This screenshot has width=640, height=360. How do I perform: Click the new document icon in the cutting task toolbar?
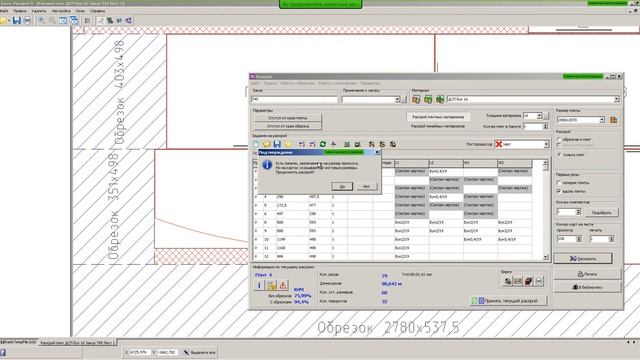[x=256, y=144]
